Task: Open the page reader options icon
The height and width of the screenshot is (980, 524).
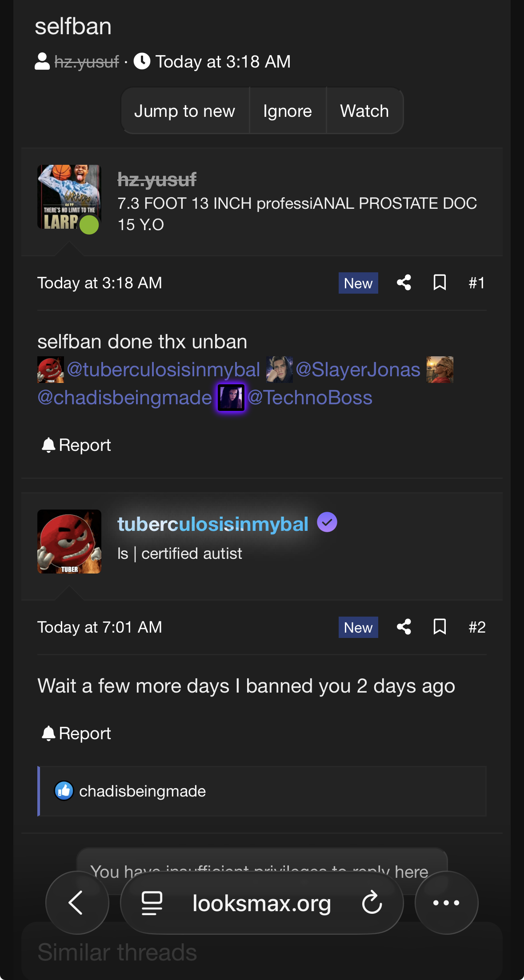Action: (x=152, y=903)
